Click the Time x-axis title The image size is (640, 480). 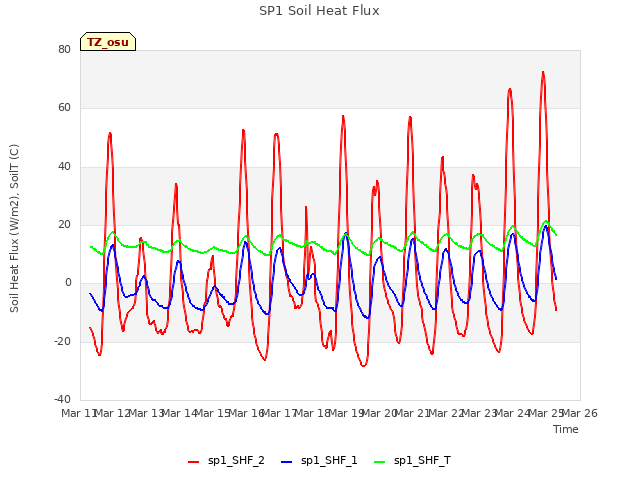click(x=566, y=429)
